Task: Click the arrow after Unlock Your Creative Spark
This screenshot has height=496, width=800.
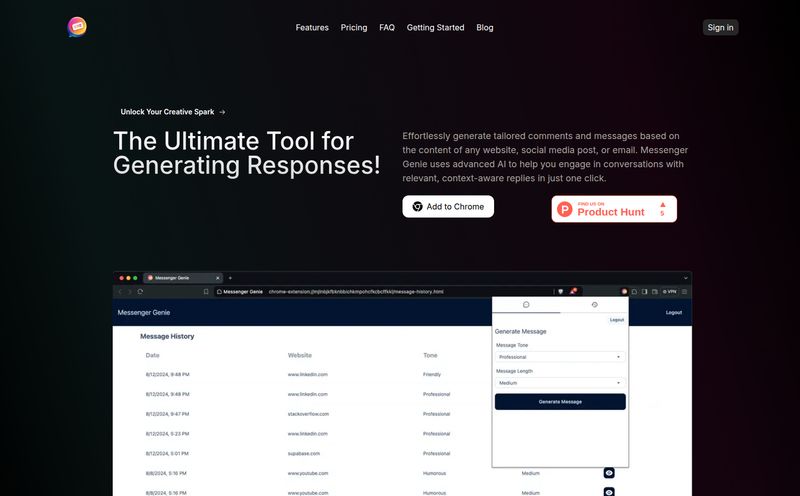Action: click(222, 112)
